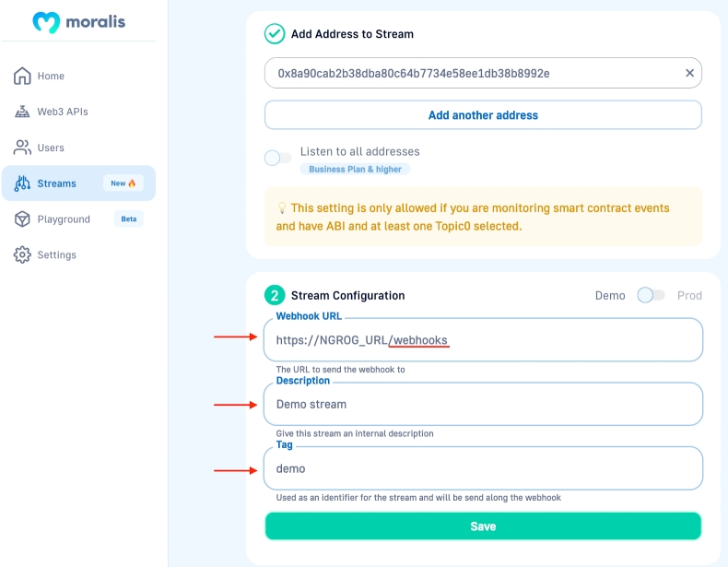Open the Playground menu item
Viewport: 728px width, 567px height.
64,219
